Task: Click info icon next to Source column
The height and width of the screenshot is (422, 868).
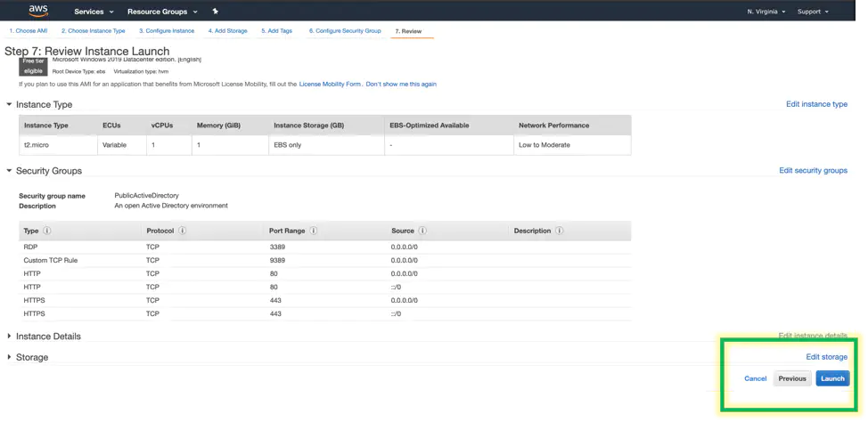Action: (422, 231)
